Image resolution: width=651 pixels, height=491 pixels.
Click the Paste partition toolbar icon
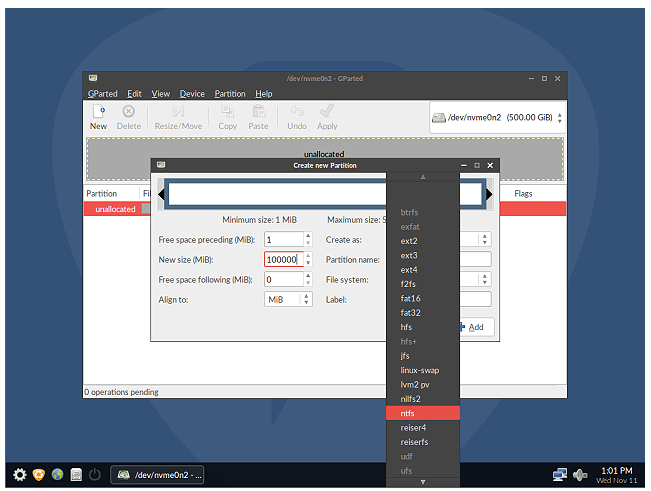259,111
